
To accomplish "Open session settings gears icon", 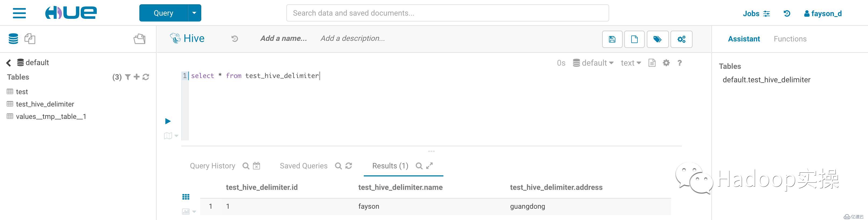I will (681, 40).
